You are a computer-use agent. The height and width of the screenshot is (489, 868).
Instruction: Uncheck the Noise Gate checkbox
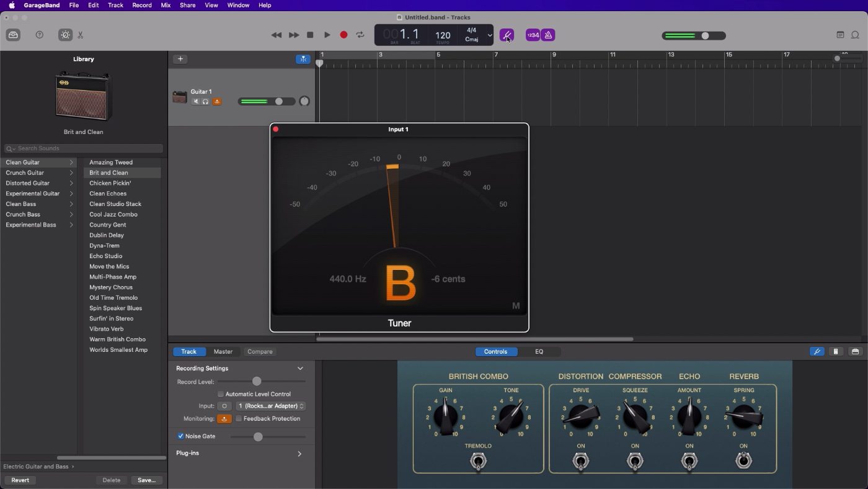pos(180,436)
